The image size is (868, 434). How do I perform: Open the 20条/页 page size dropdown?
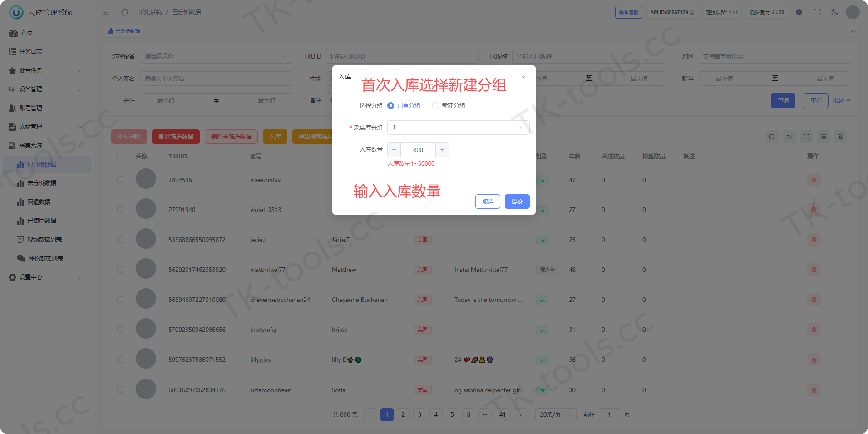tap(556, 414)
